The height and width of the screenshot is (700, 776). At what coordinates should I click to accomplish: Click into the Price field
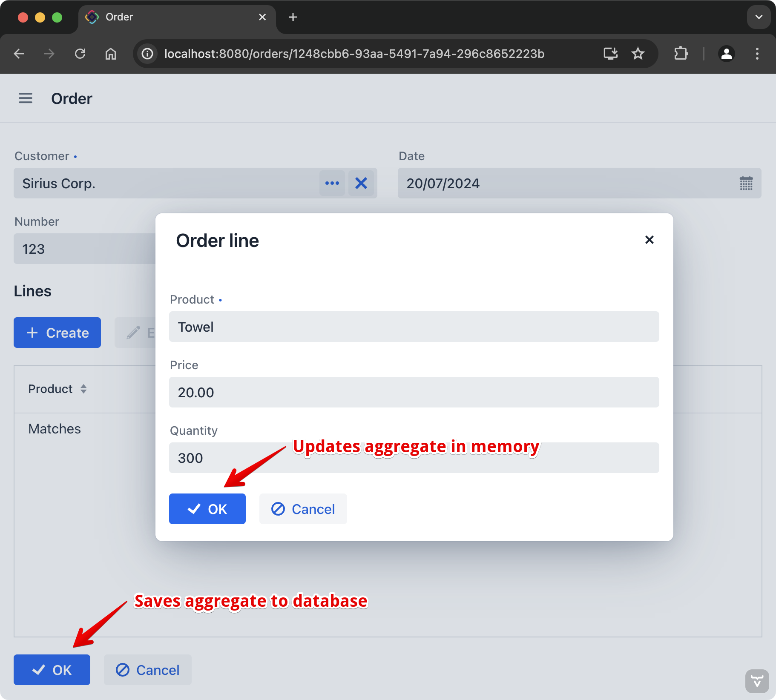pyautogui.click(x=414, y=392)
